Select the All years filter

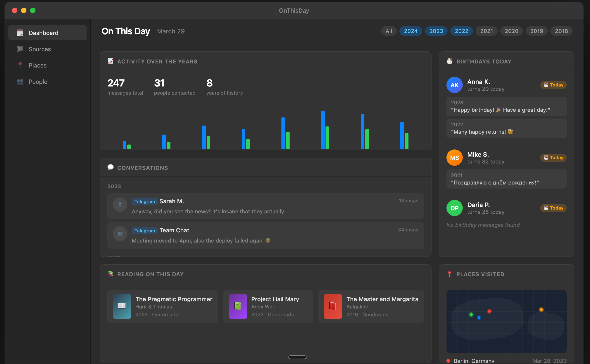coord(389,31)
